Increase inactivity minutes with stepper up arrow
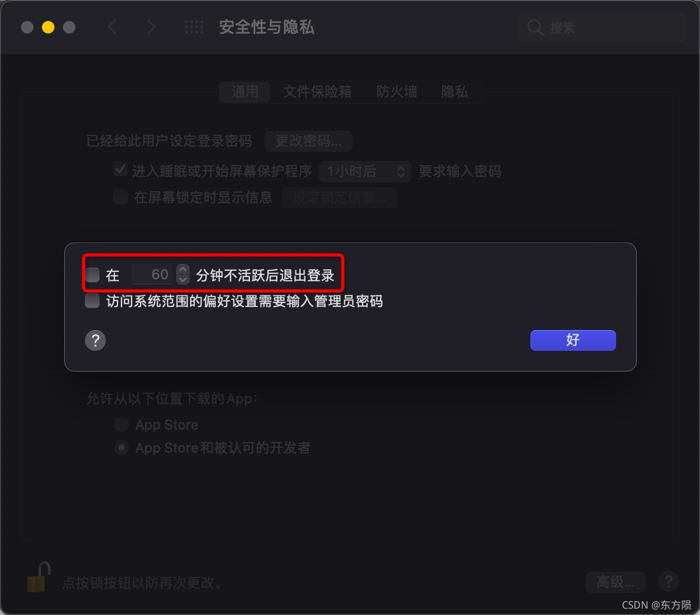Viewport: 700px width, 615px height. pos(182,269)
